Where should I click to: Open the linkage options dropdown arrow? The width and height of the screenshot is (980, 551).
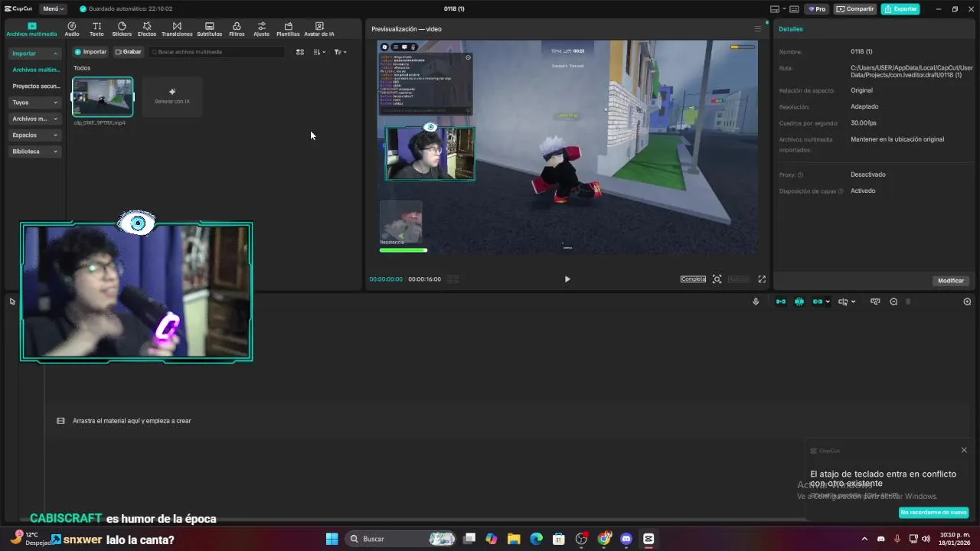pos(828,302)
